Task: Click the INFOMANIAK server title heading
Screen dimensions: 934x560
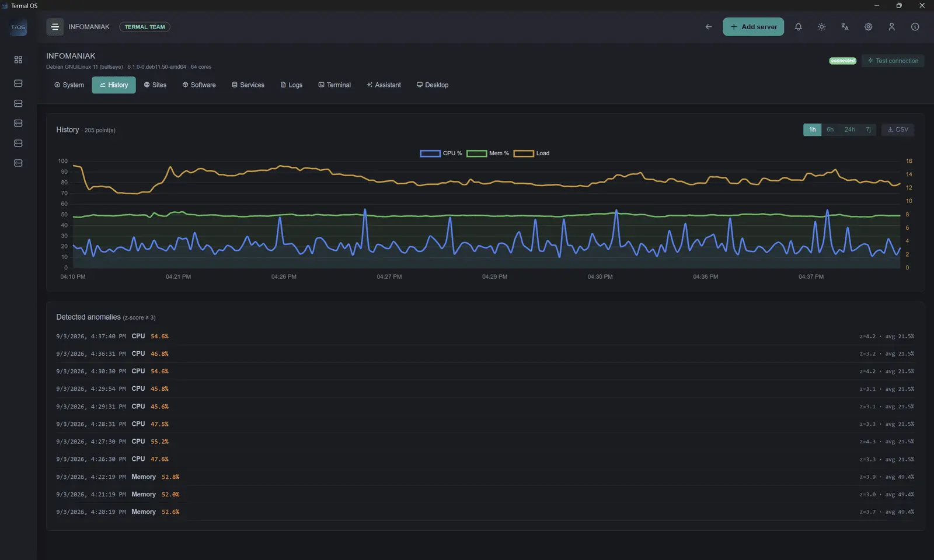Action: (x=71, y=56)
